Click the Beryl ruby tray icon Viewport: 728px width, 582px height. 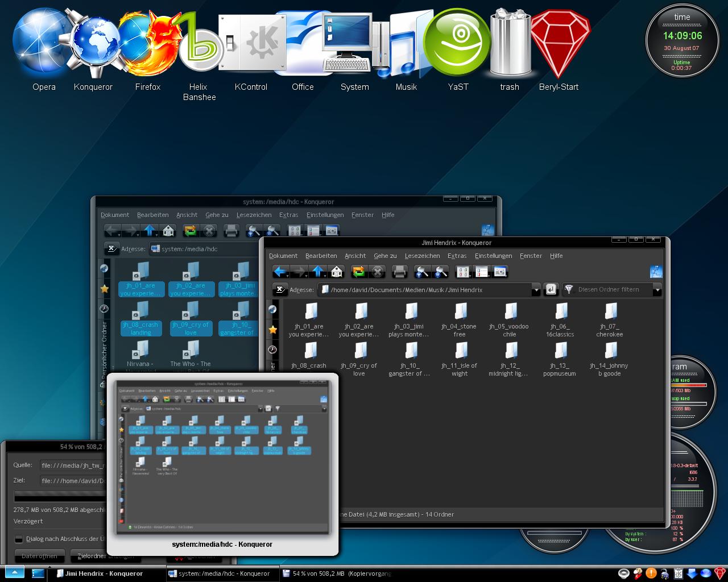click(721, 573)
